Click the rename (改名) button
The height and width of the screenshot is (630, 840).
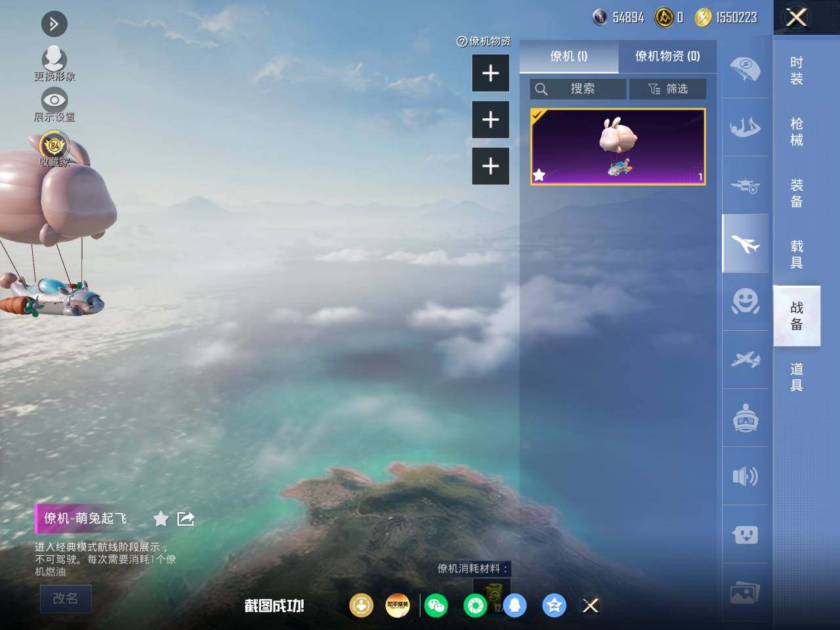point(66,598)
